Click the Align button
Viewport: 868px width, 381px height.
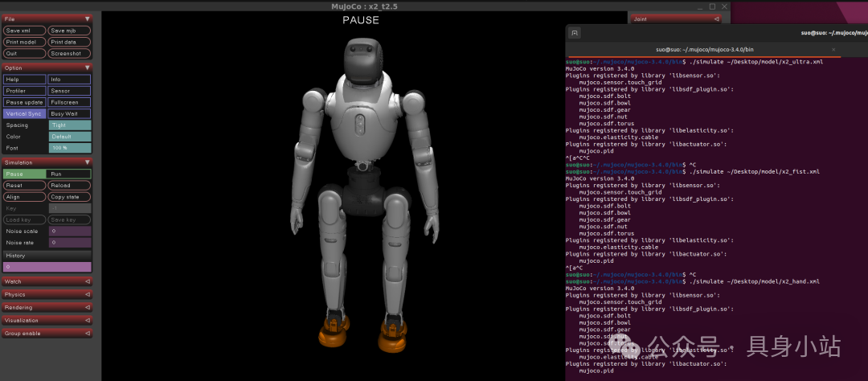(24, 197)
